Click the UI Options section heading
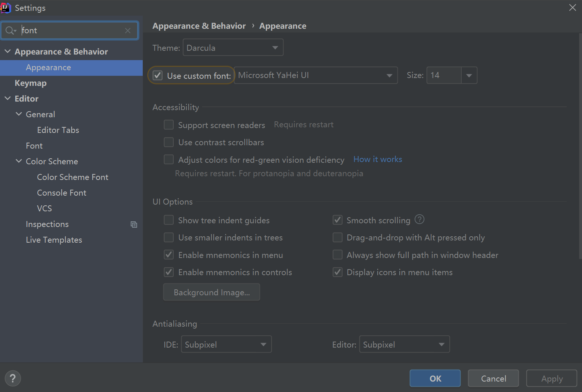Viewport: 582px width, 392px height. pos(173,202)
